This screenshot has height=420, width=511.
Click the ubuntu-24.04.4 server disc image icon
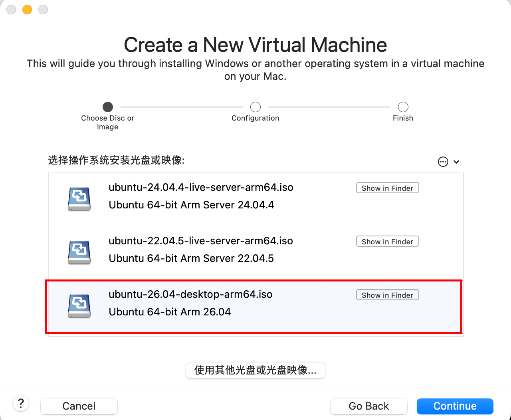point(79,199)
